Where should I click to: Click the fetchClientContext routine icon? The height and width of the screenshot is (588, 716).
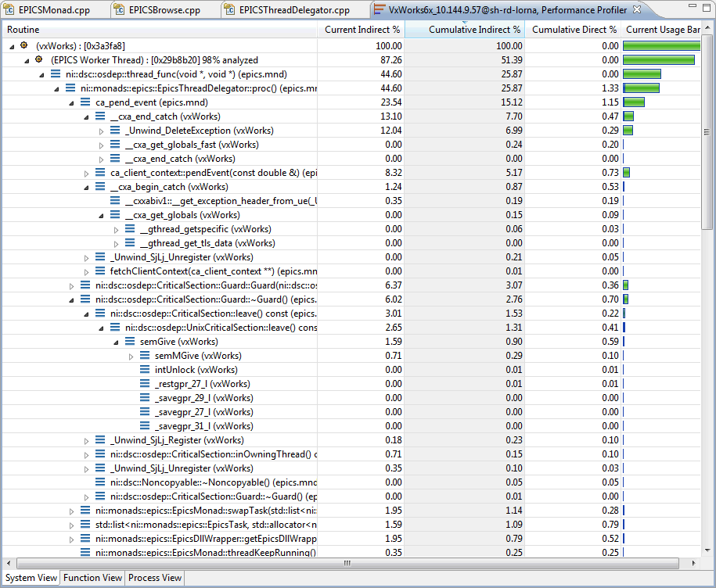pos(100,271)
